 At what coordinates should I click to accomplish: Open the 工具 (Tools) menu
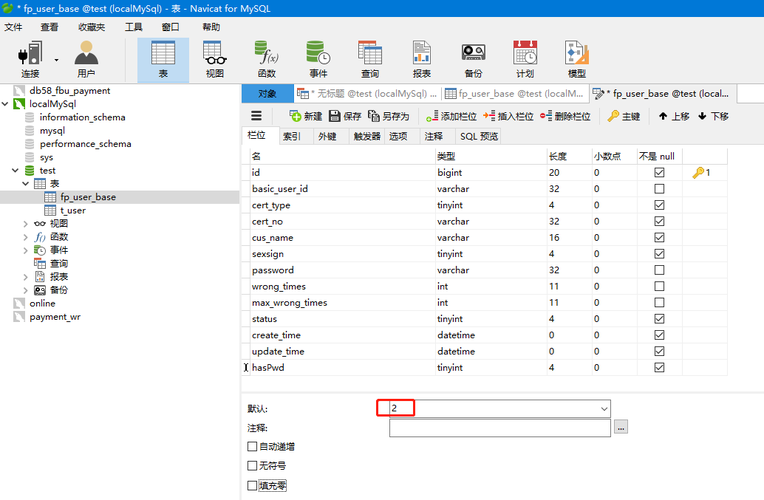pyautogui.click(x=134, y=27)
